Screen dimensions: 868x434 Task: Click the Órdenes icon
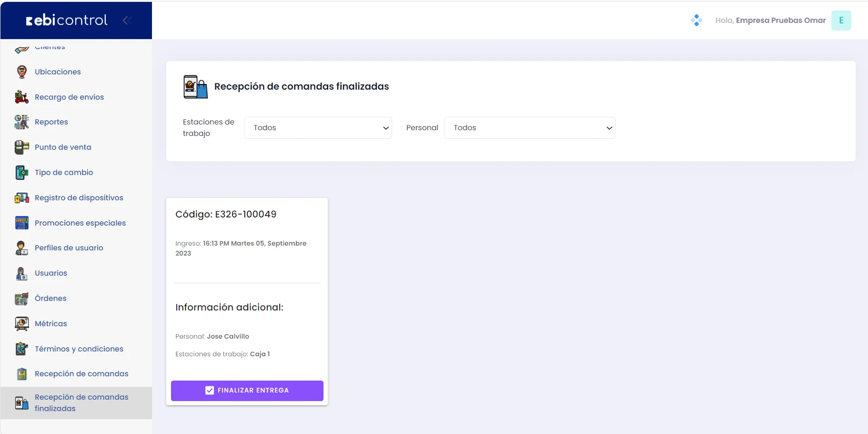(x=21, y=299)
